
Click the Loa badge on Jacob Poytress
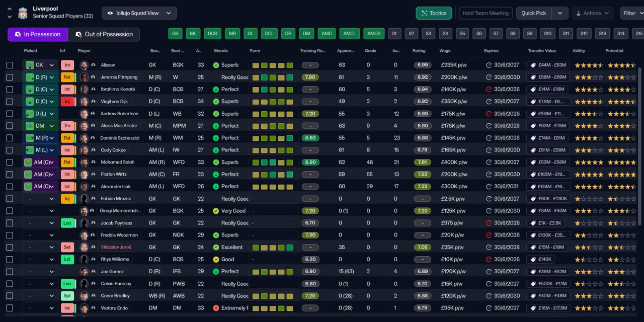(67, 223)
